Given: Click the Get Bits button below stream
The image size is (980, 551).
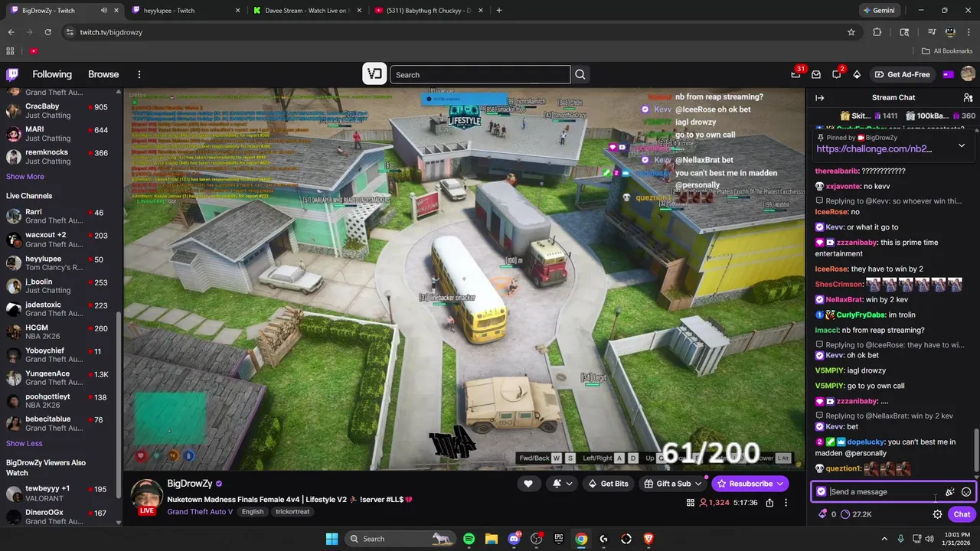Looking at the screenshot, I should (x=608, y=484).
